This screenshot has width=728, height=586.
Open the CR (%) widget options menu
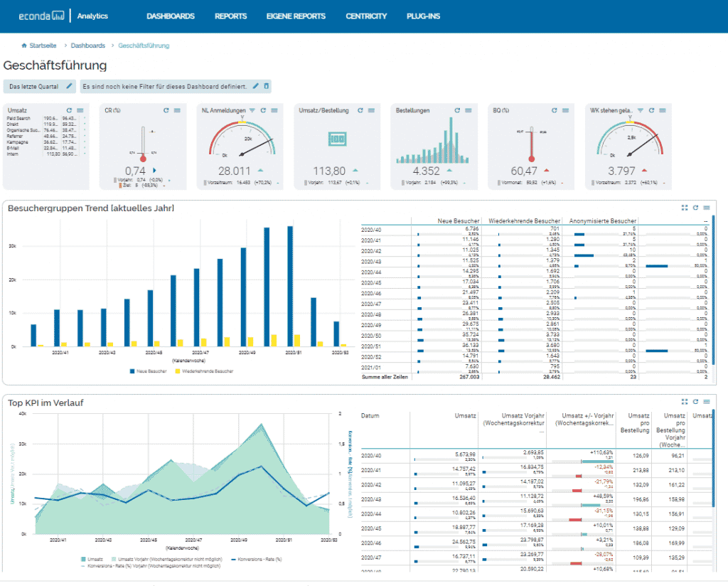click(176, 110)
